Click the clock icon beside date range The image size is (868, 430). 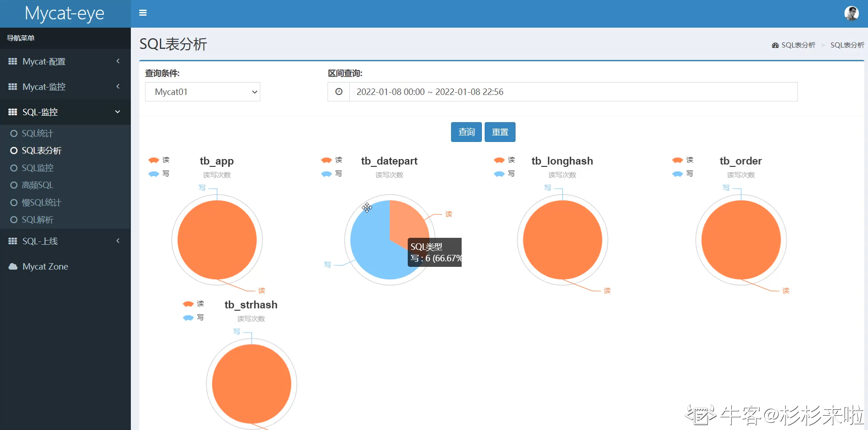click(339, 92)
